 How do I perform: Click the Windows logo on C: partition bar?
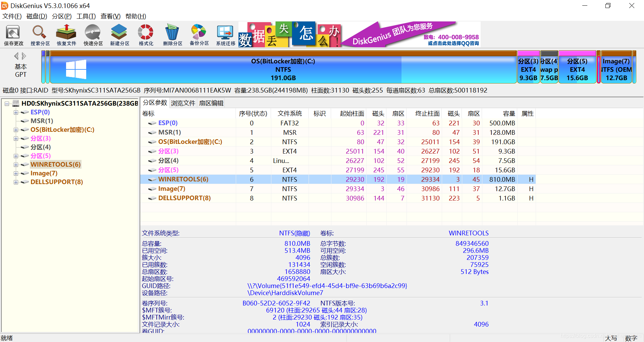76,69
